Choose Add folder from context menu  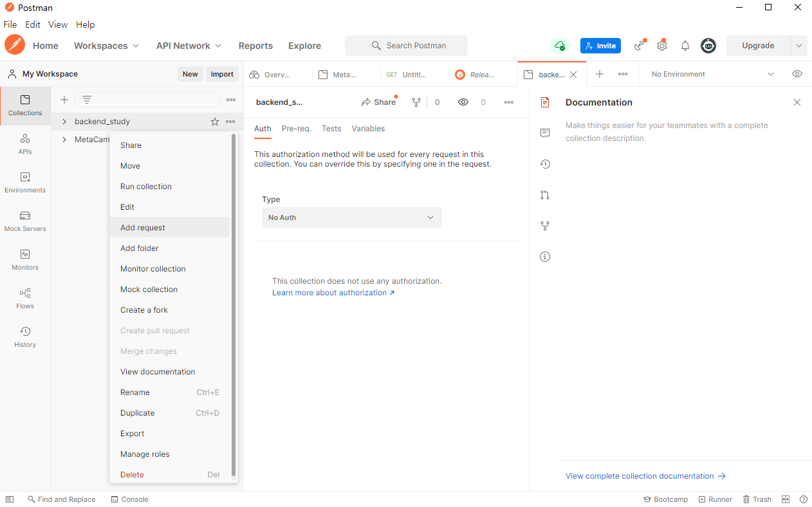click(x=170, y=248)
